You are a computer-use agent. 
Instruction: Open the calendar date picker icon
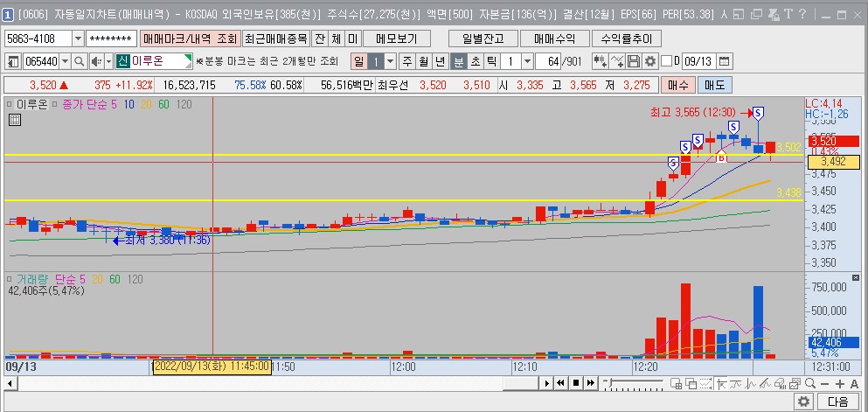point(724,61)
